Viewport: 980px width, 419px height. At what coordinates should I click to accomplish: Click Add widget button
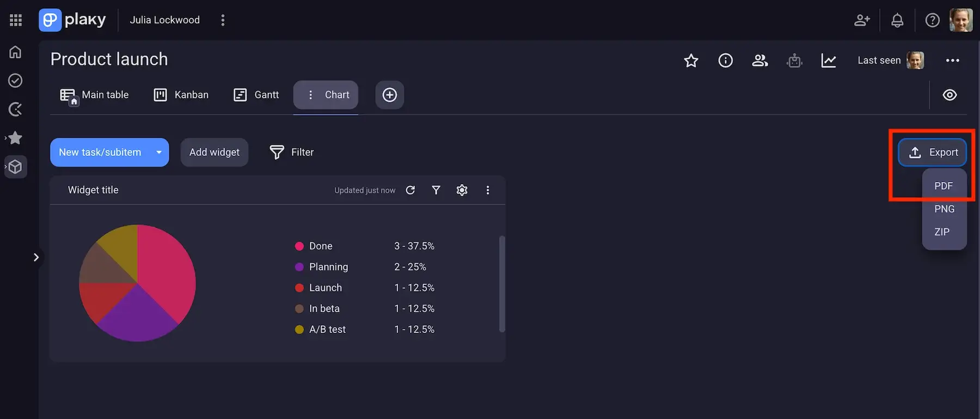coord(215,152)
